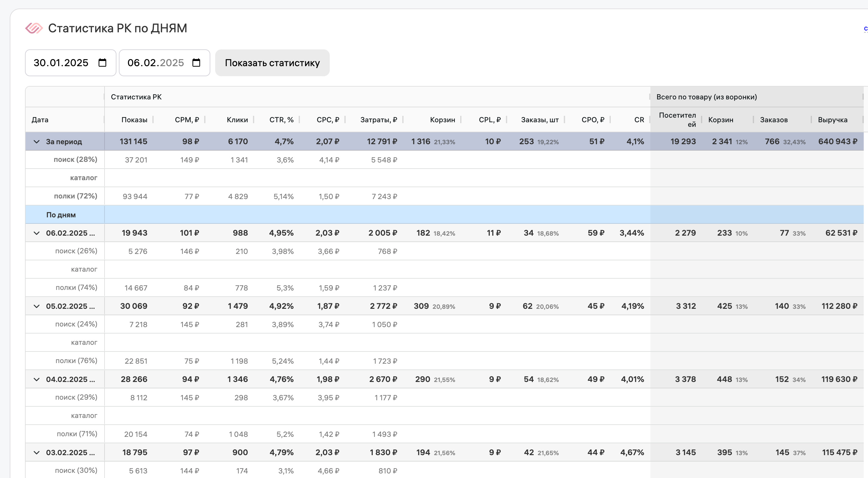
Task: Click the Заказы, шт column header
Action: (x=539, y=120)
